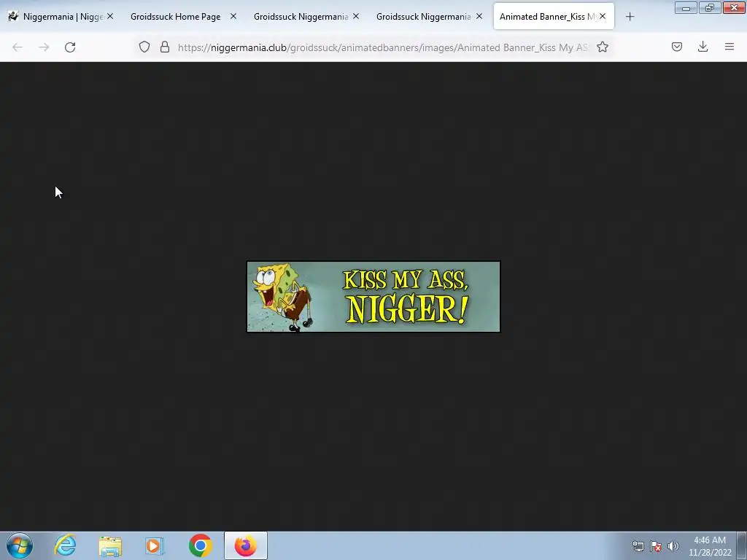This screenshot has width=747, height=560.
Task: Open the Downloads panel
Action: coord(703,47)
